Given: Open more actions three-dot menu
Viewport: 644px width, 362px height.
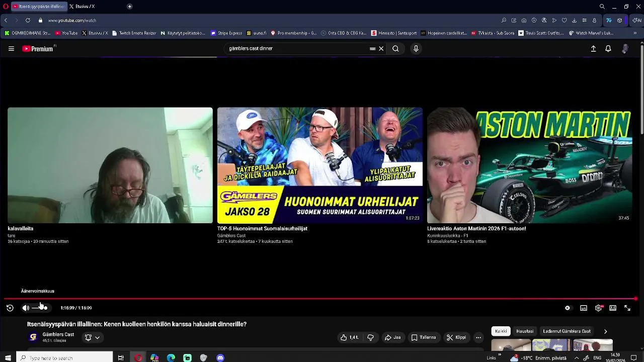Looking at the screenshot, I should coord(478,337).
